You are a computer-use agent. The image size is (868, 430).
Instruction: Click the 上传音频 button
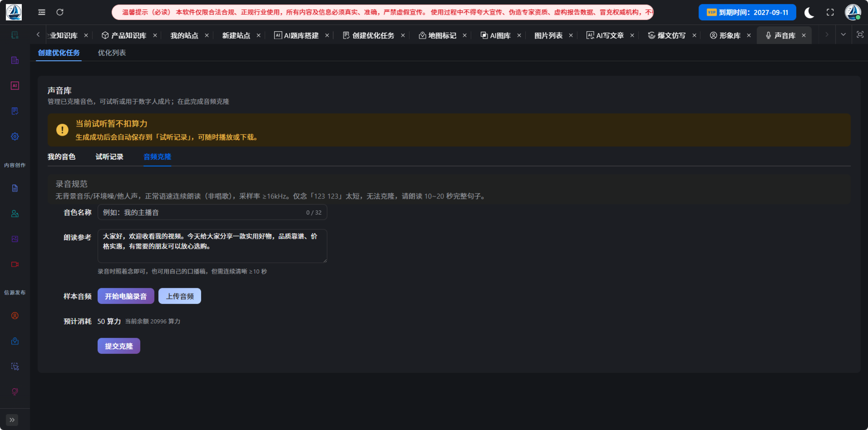tap(180, 296)
